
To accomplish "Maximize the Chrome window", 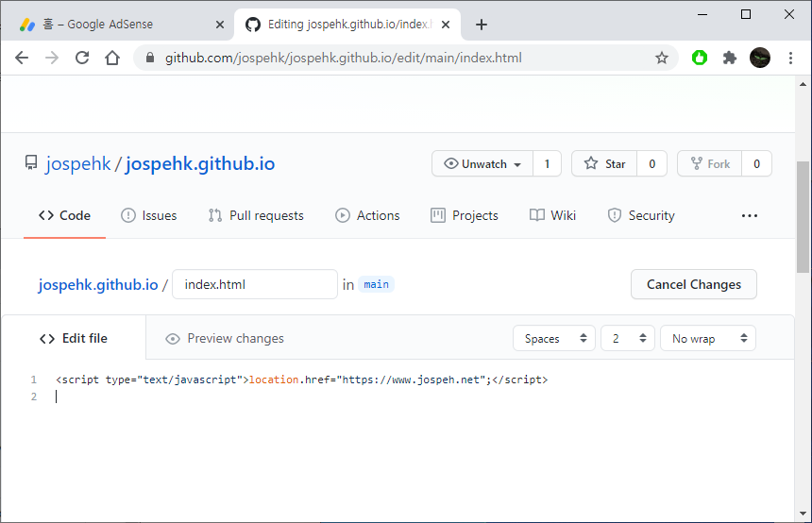I will pos(746,14).
